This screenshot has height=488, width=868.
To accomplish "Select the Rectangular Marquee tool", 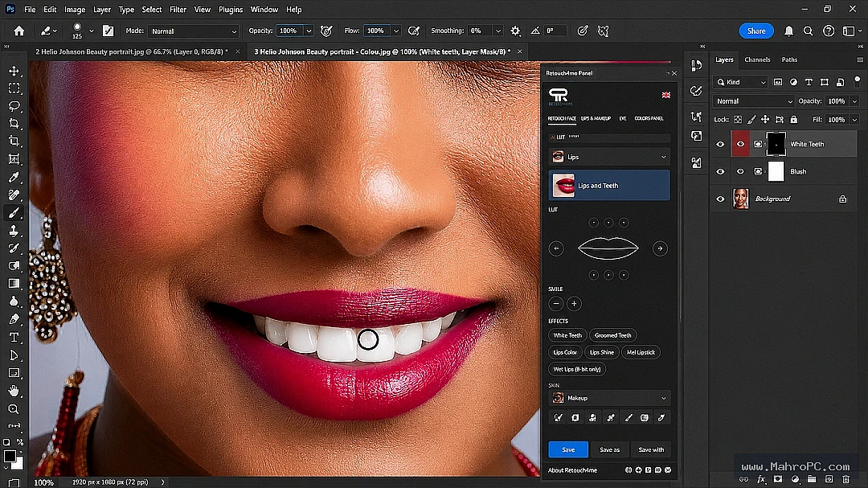I will (x=14, y=88).
